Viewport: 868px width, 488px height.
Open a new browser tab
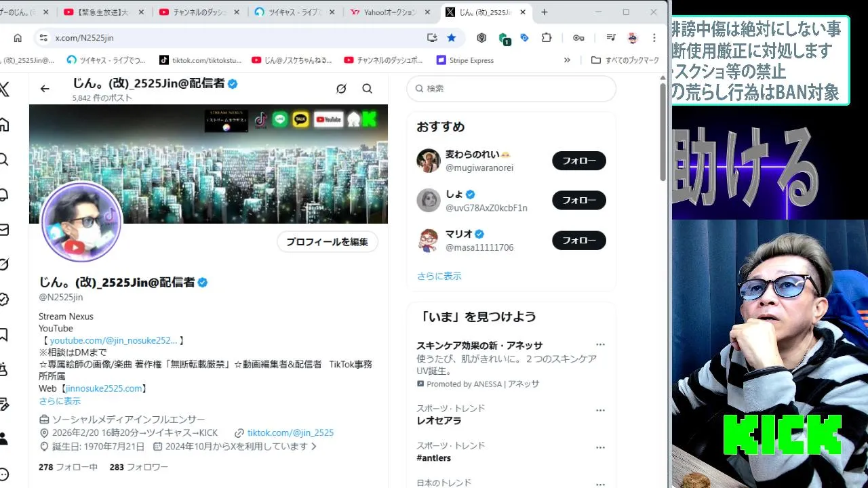coord(545,12)
